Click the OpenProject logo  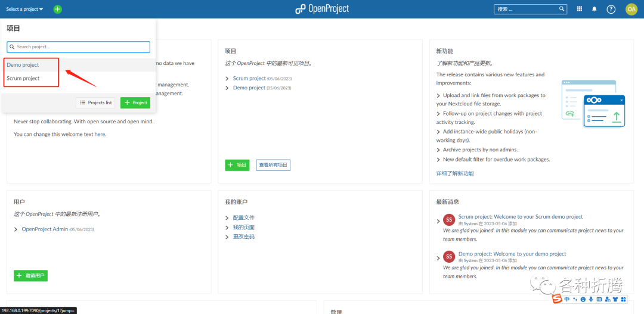coord(322,9)
